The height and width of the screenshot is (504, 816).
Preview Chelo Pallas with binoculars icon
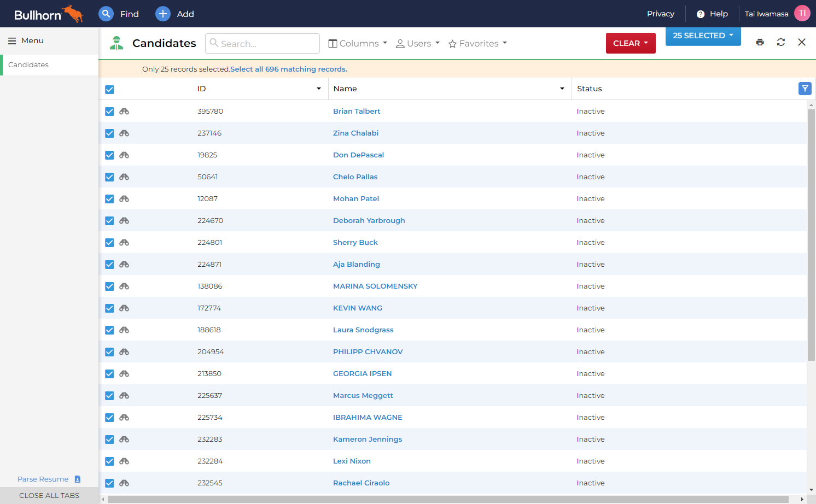coord(124,177)
